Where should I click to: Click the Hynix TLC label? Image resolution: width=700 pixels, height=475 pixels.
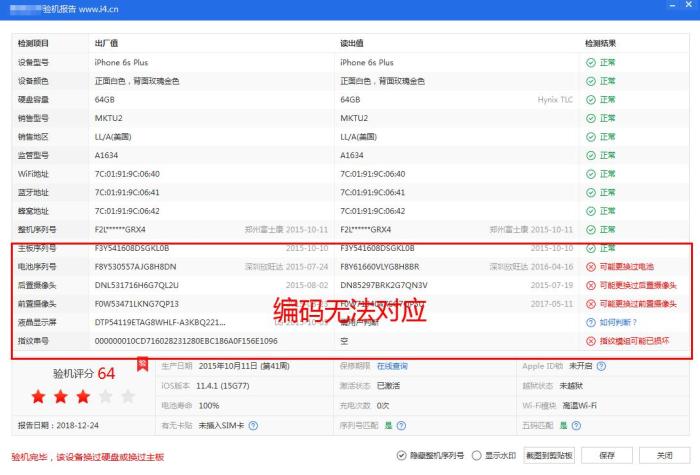click(555, 100)
